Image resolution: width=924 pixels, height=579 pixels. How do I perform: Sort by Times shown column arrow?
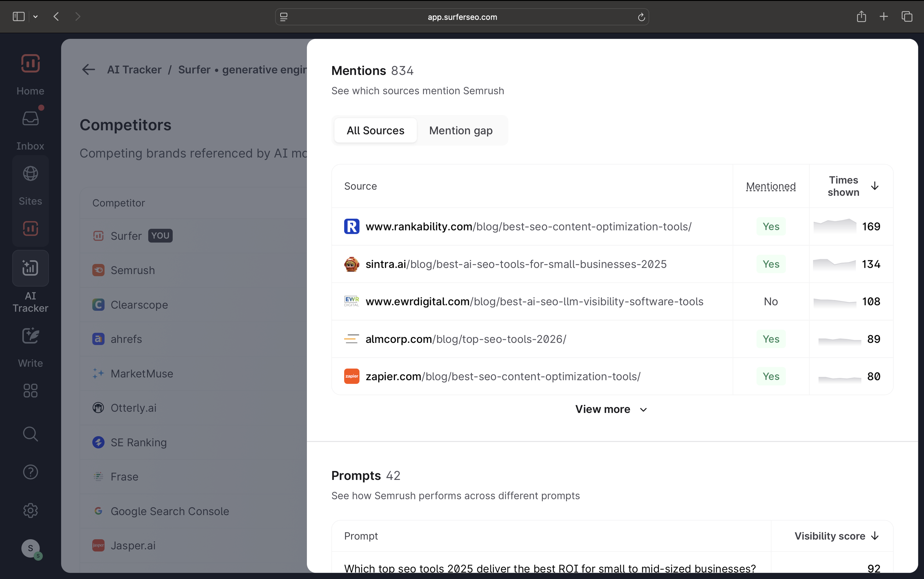874,186
